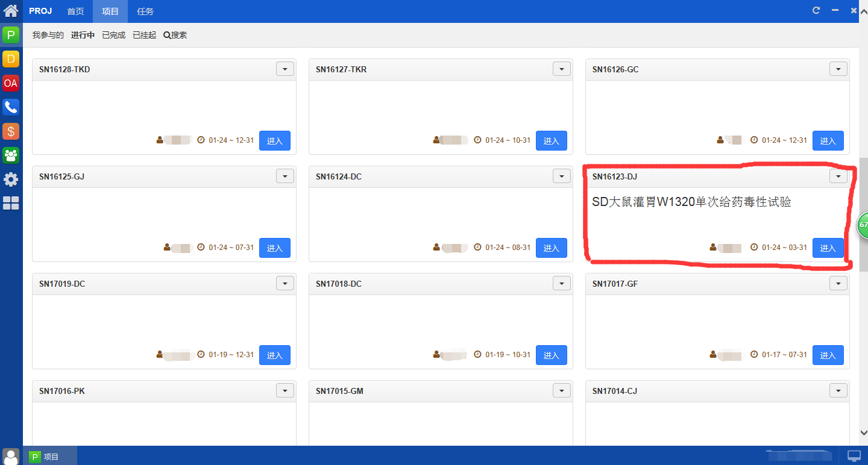Click 进入 on the SN17017-GF card

(x=828, y=355)
